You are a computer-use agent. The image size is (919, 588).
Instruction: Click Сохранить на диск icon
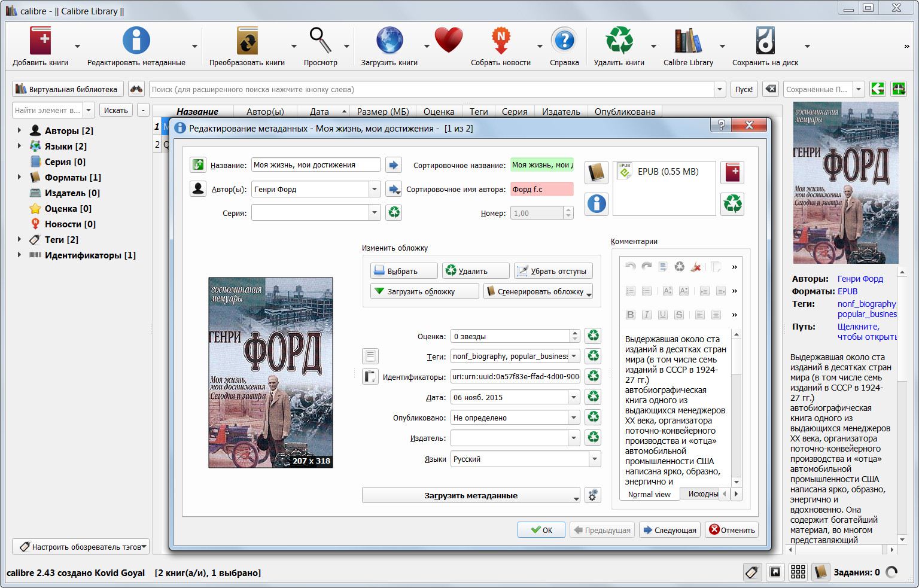pos(765,41)
